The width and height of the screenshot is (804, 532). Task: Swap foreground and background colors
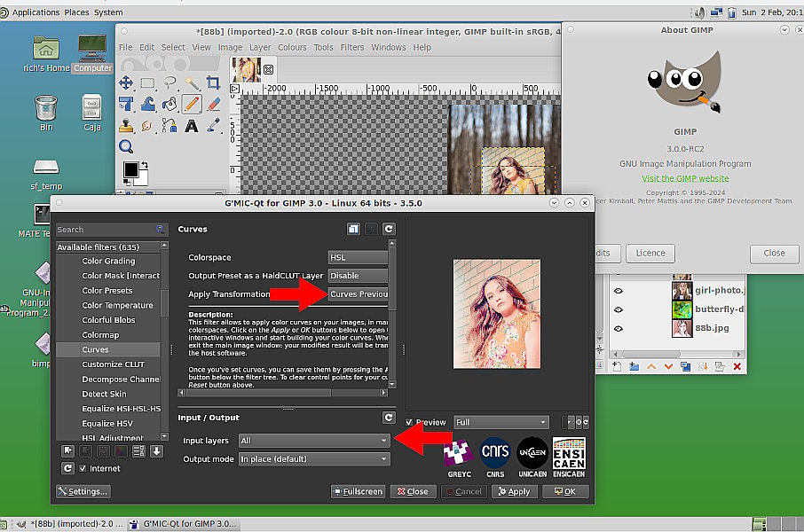145,165
